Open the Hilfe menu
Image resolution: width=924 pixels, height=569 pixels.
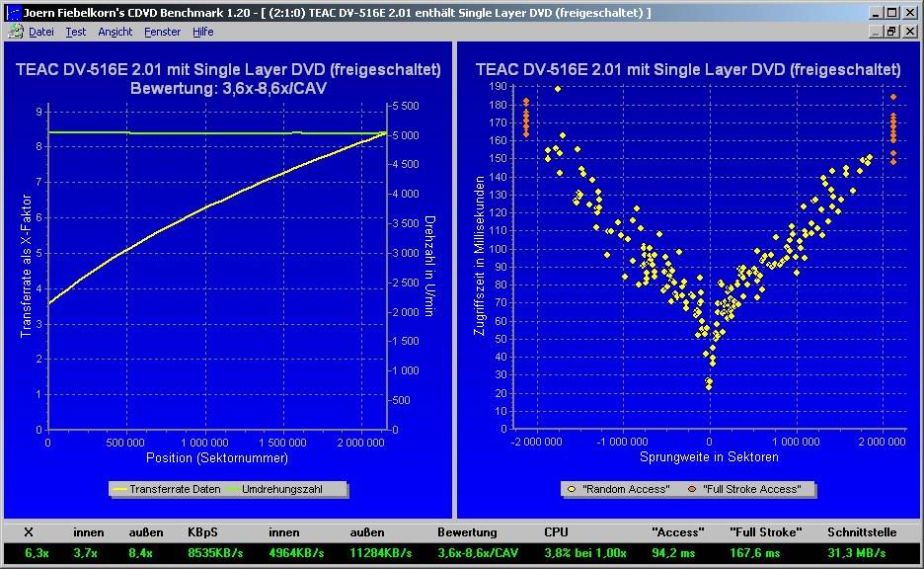click(x=202, y=32)
